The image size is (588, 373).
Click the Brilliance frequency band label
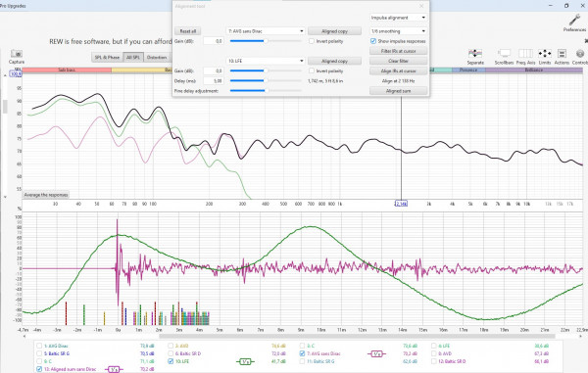pos(534,70)
